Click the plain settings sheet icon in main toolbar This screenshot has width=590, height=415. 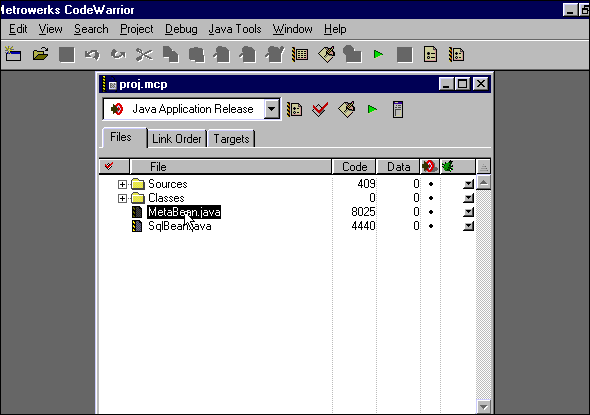point(430,55)
